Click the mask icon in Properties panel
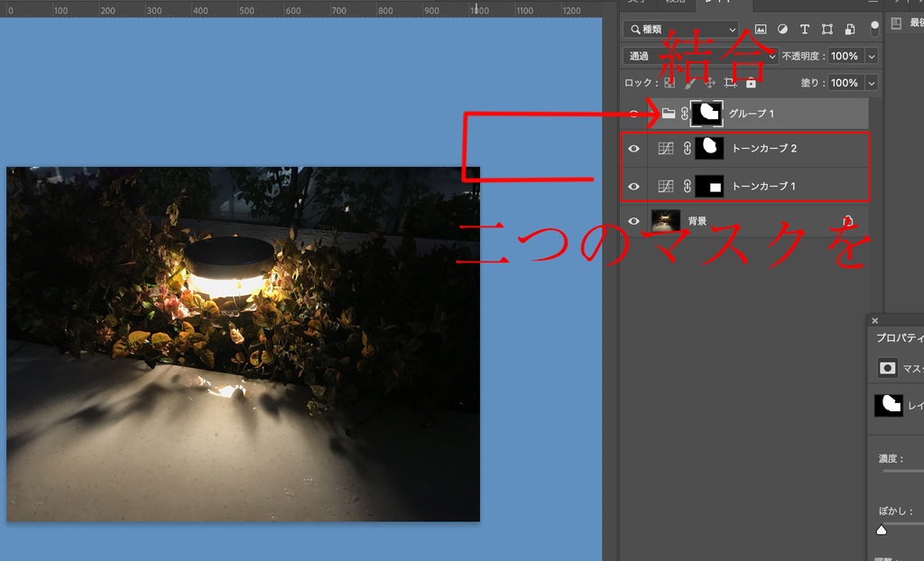Viewport: 924px width, 561px height. point(888,368)
